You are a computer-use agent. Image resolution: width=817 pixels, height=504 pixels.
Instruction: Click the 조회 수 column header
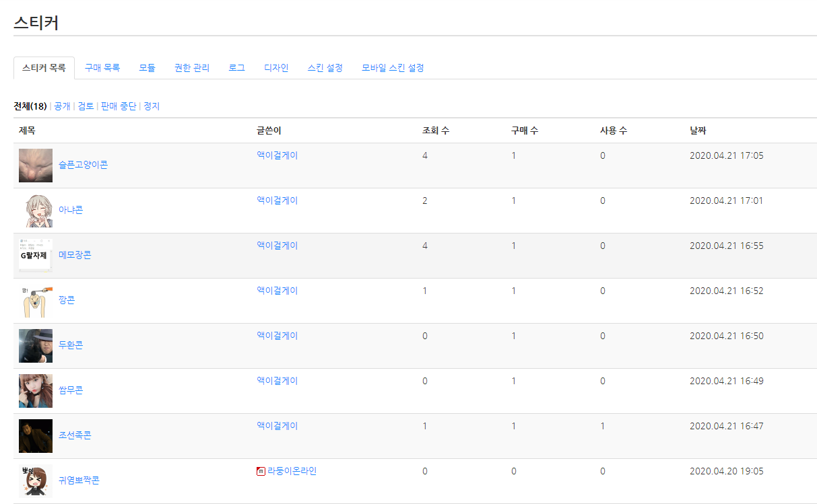point(436,131)
